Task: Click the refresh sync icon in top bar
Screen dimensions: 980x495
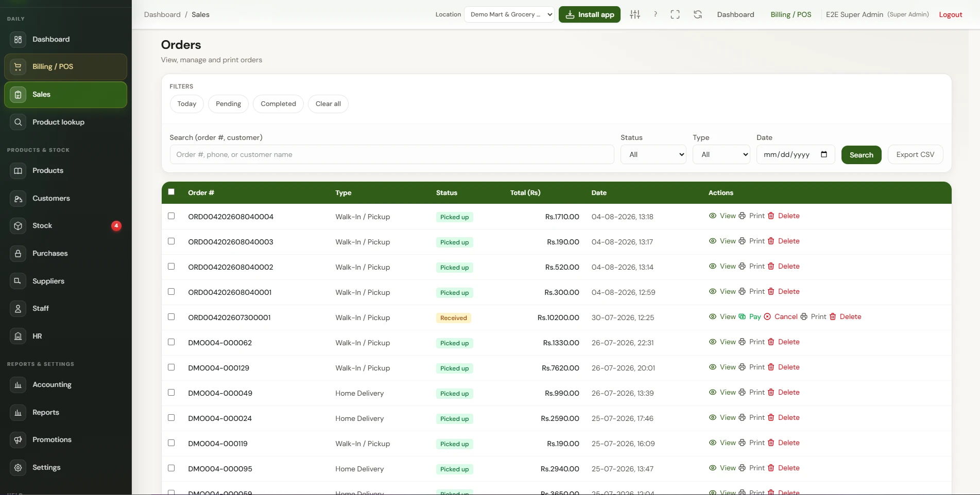Action: click(x=698, y=14)
